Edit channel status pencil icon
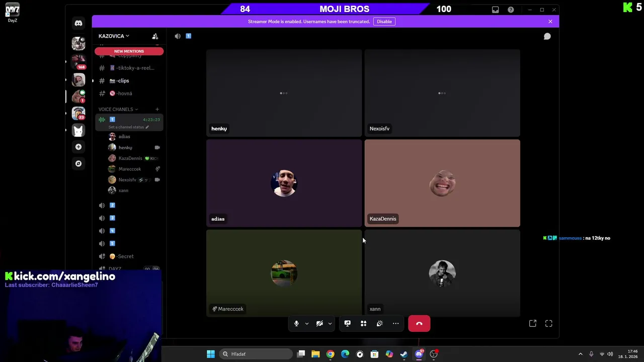Image resolution: width=644 pixels, height=362 pixels. click(147, 127)
